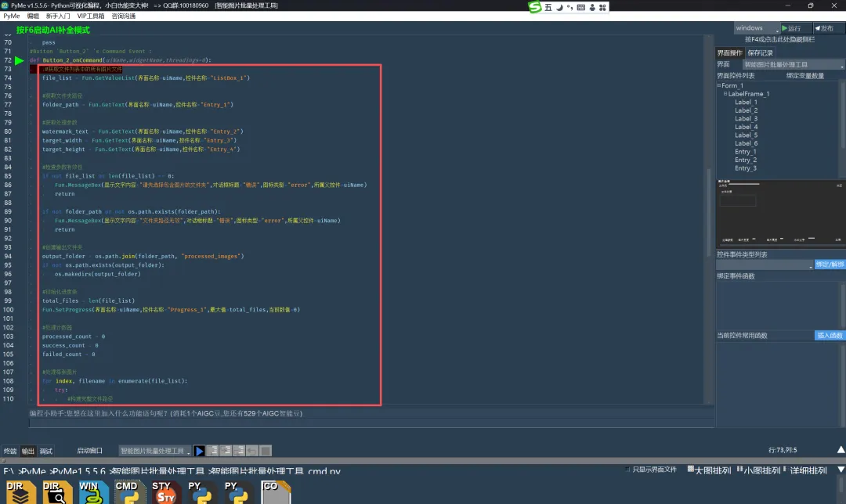Toggle 只显示界面文件 checkbox
Viewport: 846px width, 504px height.
click(x=627, y=470)
